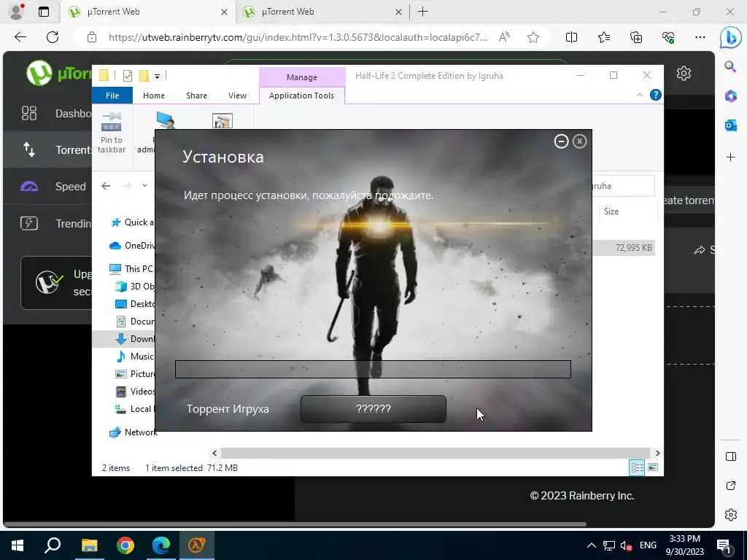Open Outlook in the Edge sidebar
The height and width of the screenshot is (560, 747).
pyautogui.click(x=731, y=125)
